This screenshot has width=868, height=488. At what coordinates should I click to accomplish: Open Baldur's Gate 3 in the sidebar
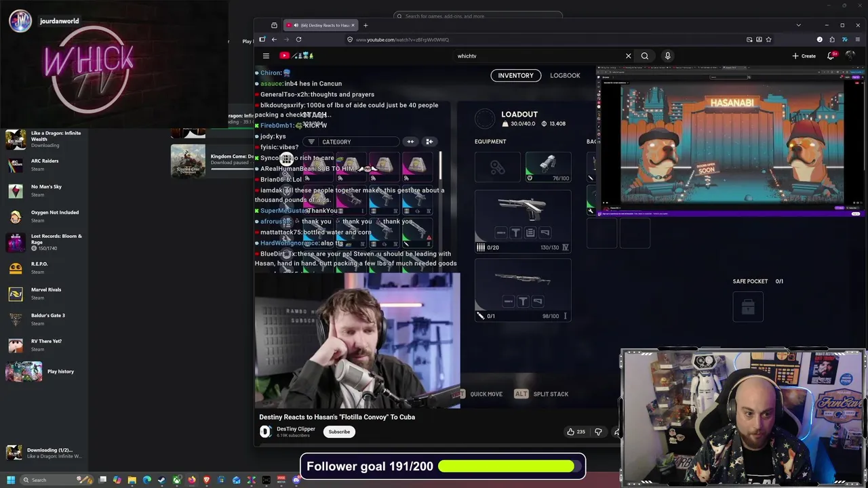tap(43, 319)
